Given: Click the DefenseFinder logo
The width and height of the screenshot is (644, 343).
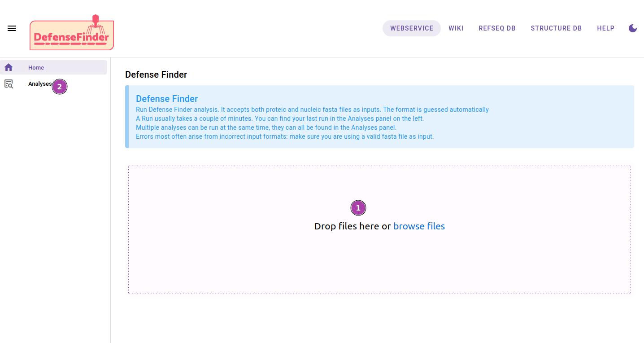Looking at the screenshot, I should coord(72,32).
